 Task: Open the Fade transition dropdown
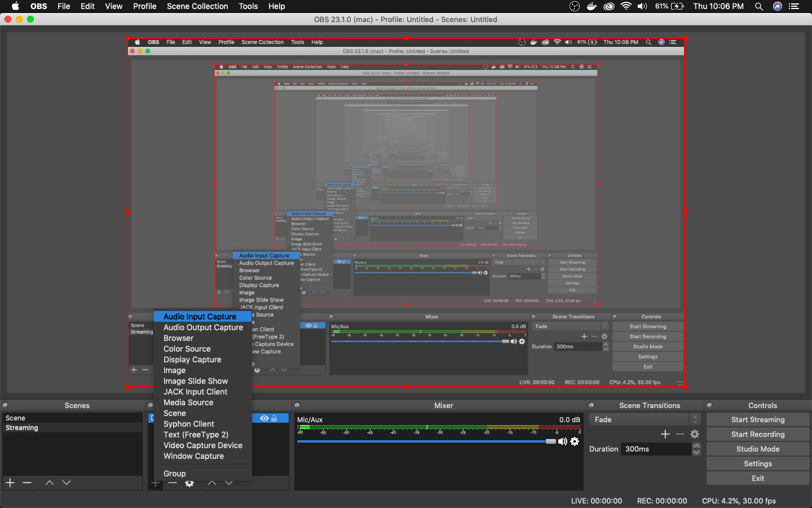[x=645, y=419]
